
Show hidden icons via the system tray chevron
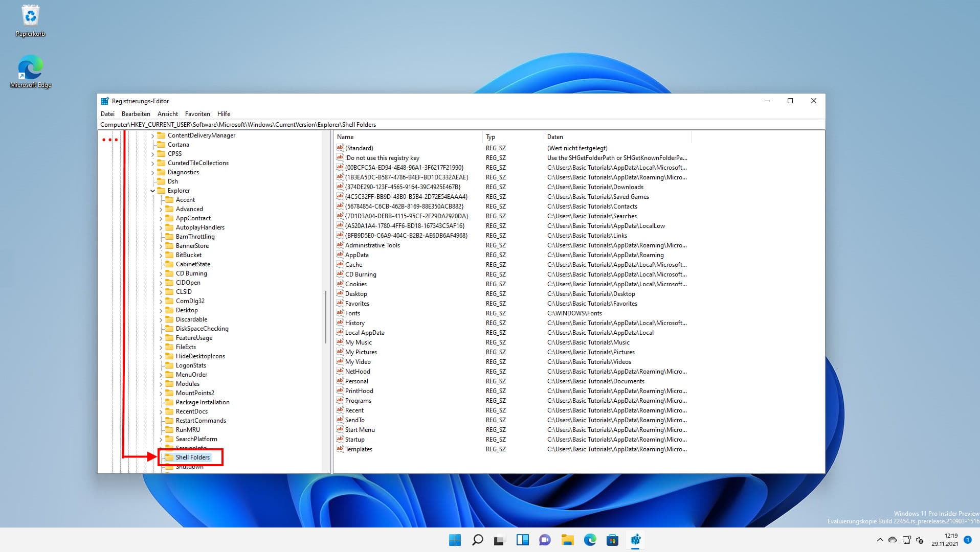tap(881, 539)
